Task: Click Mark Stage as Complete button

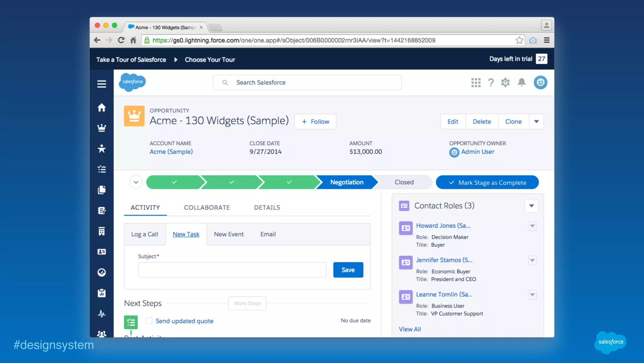Action: [x=487, y=183]
